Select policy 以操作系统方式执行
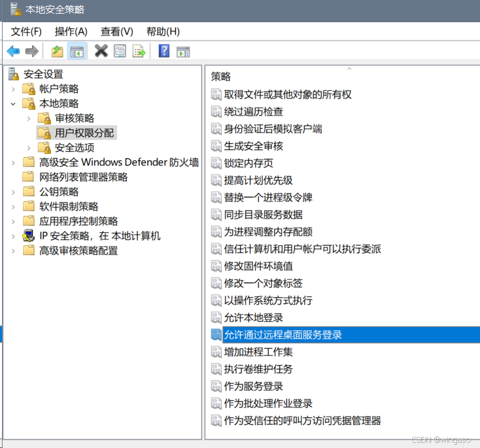The width and height of the screenshot is (480, 448). point(268,300)
